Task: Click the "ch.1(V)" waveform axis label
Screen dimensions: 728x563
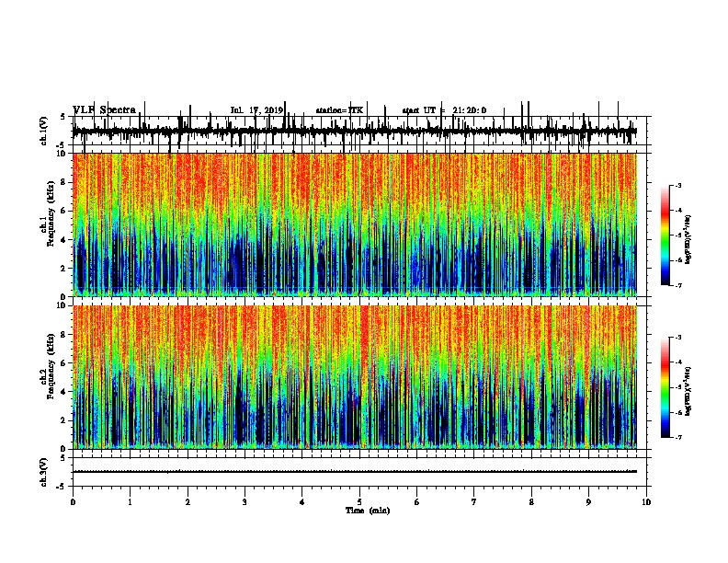Action: [x=43, y=131]
